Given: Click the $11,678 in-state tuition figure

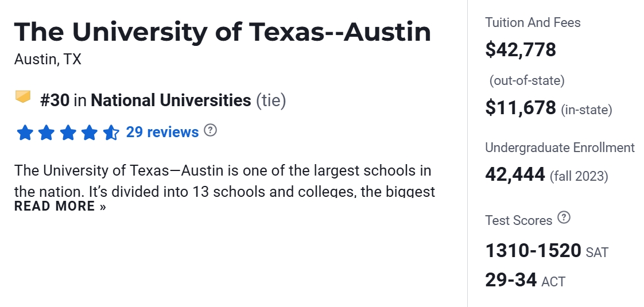Looking at the screenshot, I should (521, 107).
